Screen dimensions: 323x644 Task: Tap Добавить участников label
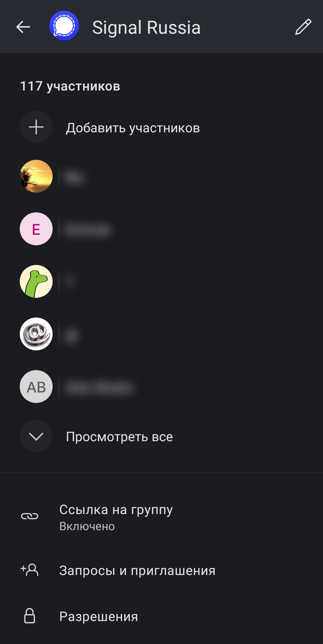(133, 128)
